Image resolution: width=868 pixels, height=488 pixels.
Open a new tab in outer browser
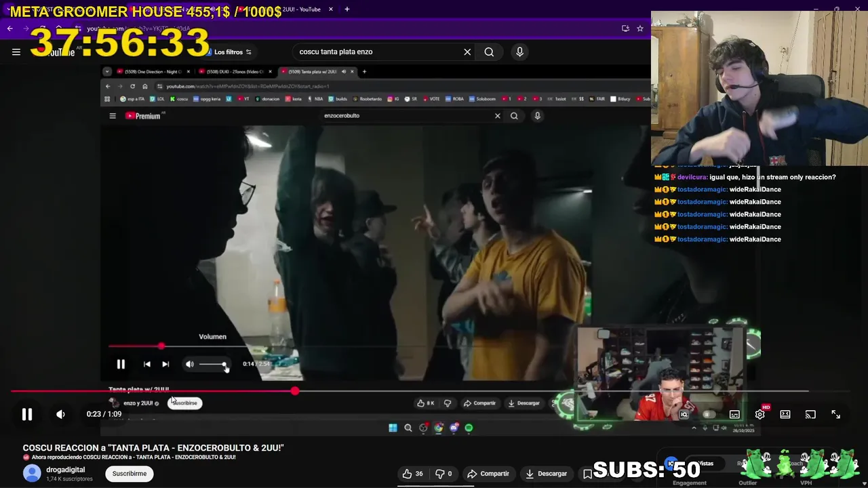click(347, 9)
